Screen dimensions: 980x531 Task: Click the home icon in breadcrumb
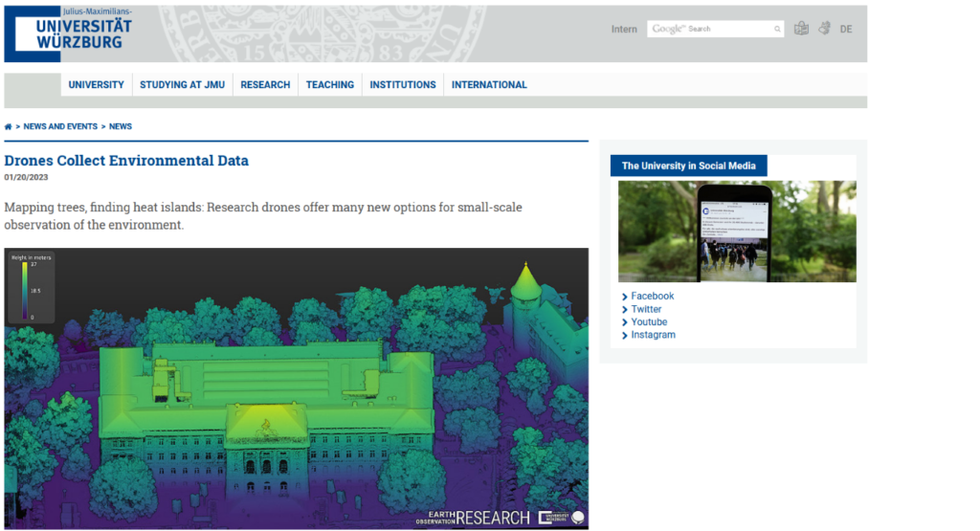[x=8, y=127]
